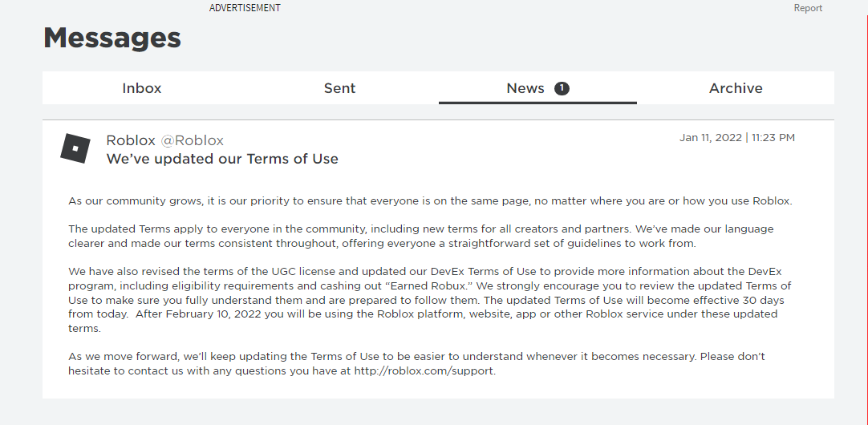Click the paragraph starting "As our community grows"

(430, 201)
